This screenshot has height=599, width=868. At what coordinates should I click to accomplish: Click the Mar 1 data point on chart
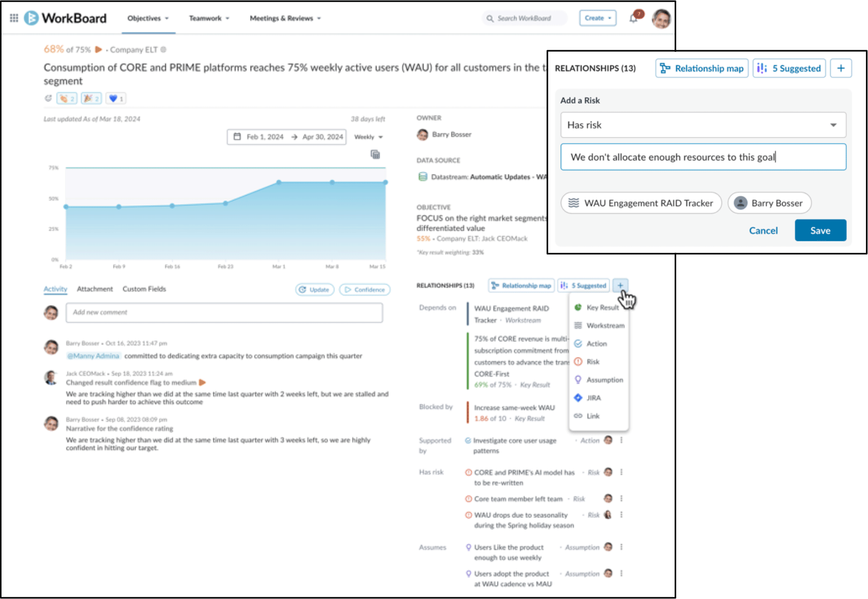279,183
